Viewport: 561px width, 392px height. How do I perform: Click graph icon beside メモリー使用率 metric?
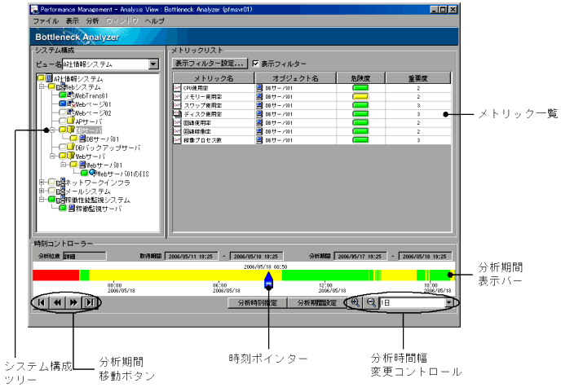point(177,96)
